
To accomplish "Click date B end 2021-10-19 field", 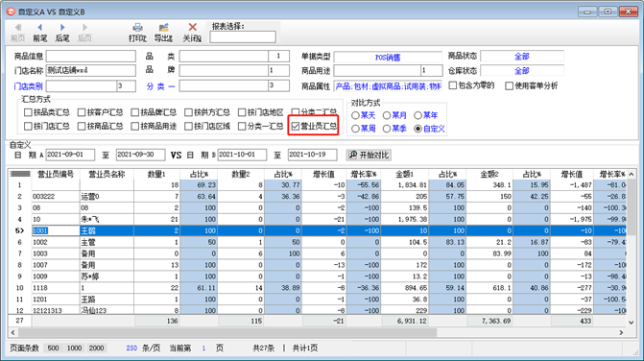I will (312, 155).
